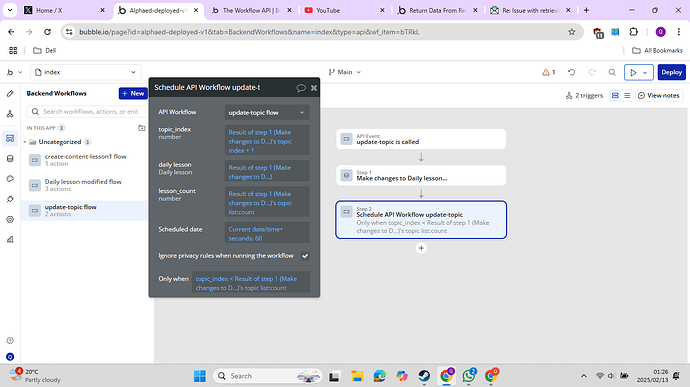Open the Settings gear icon in sidebar
The width and height of the screenshot is (690, 387).
pyautogui.click(x=10, y=219)
